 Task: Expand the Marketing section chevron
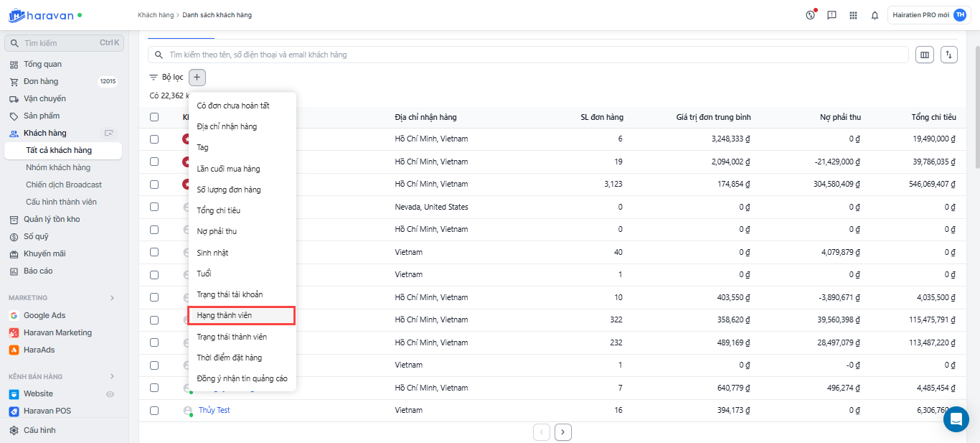[x=112, y=298]
